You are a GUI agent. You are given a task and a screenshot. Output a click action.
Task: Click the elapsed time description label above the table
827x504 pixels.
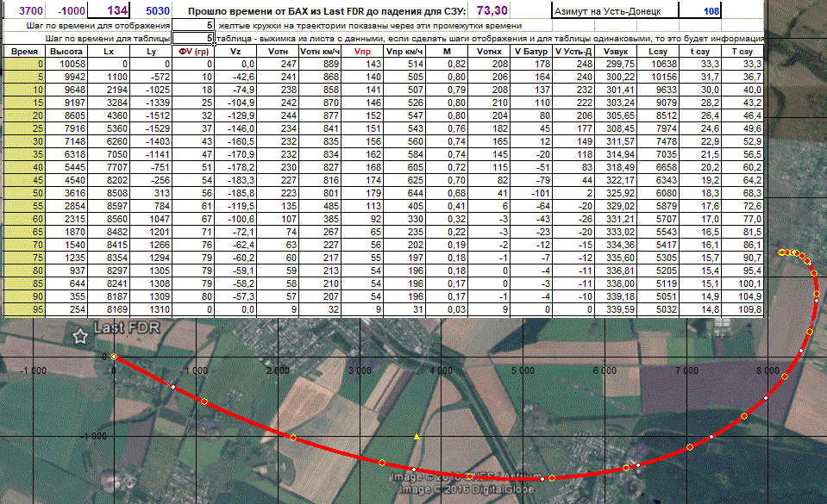click(x=327, y=11)
